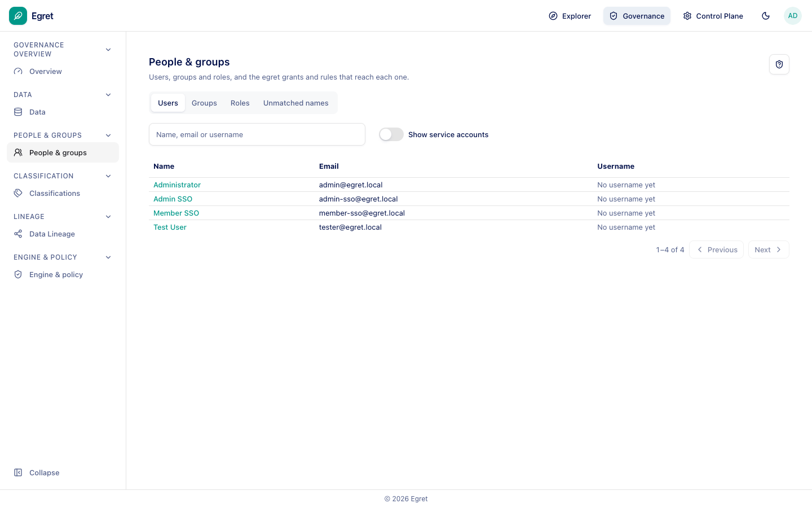
Task: Switch to the Users tab
Action: [168, 103]
